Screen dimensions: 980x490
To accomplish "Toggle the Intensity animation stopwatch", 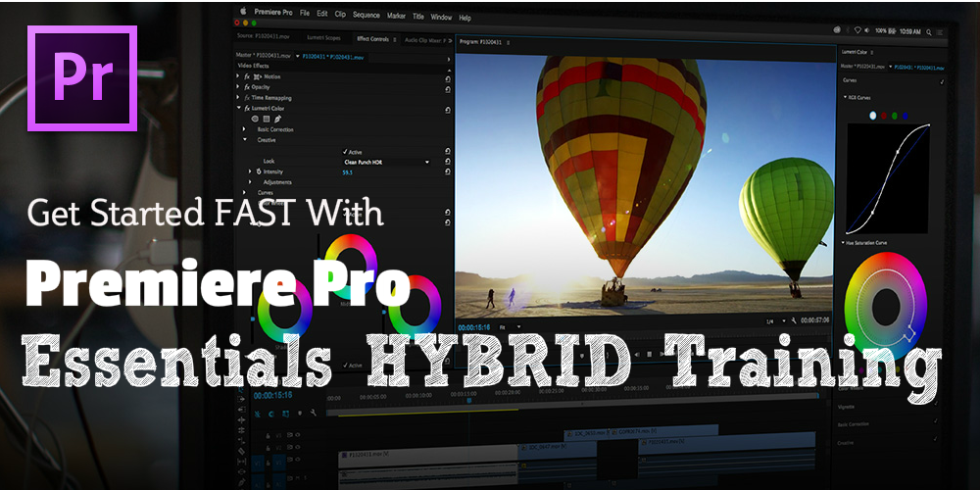I will click(259, 171).
